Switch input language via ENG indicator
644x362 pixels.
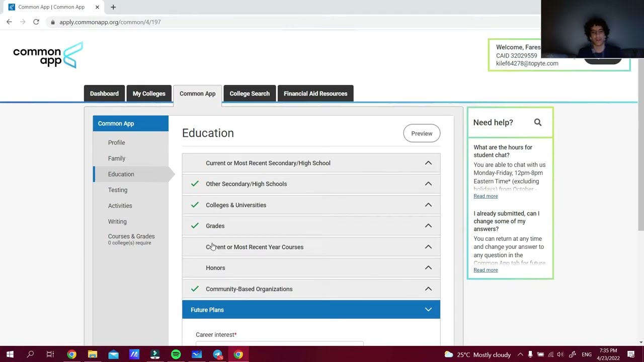coord(587,354)
